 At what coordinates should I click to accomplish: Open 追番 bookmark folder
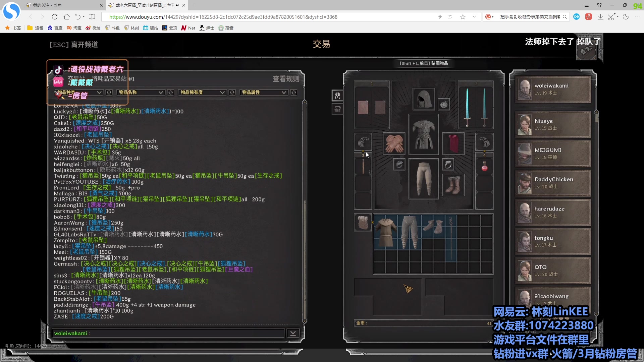click(35, 28)
